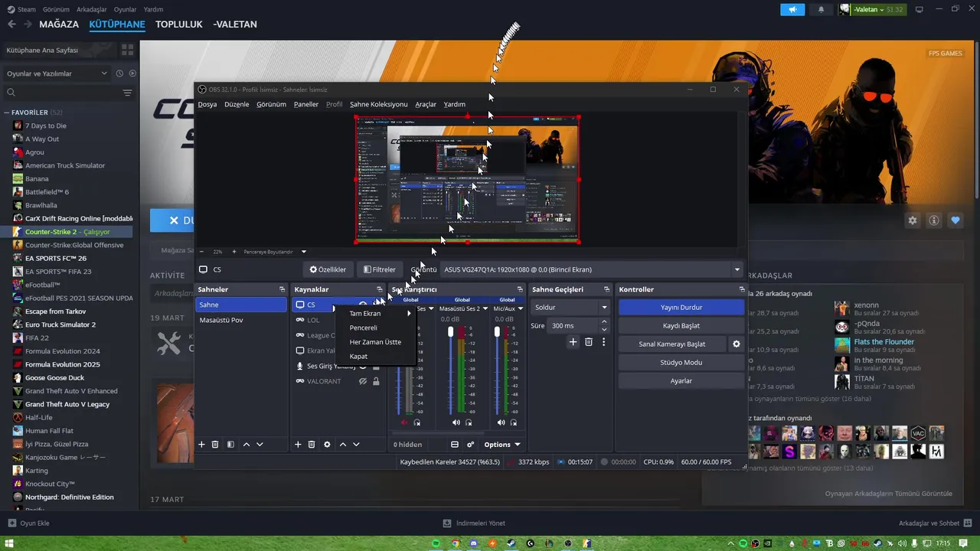The image size is (980, 551).
Task: Toggle lock on VALORANT source
Action: point(376,381)
